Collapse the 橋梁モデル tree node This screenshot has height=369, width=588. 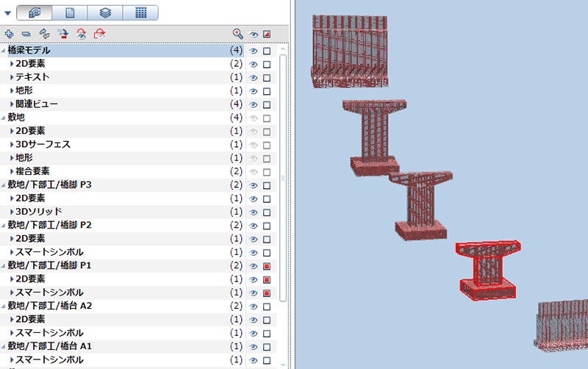(x=3, y=51)
